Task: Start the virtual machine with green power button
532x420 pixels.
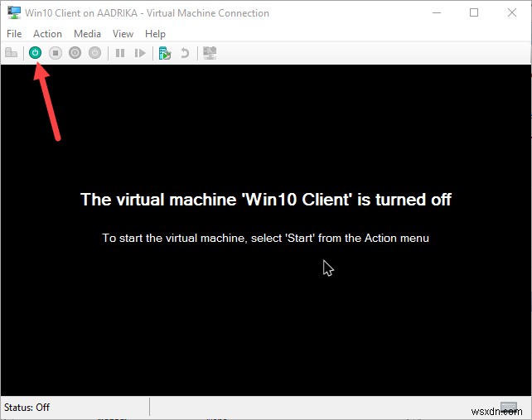Action: click(35, 53)
